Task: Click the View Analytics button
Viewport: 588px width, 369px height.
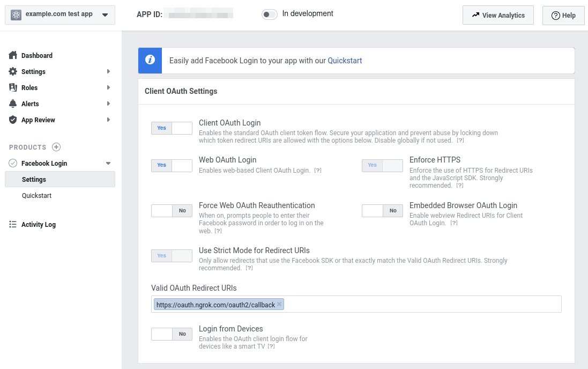Action: [498, 15]
